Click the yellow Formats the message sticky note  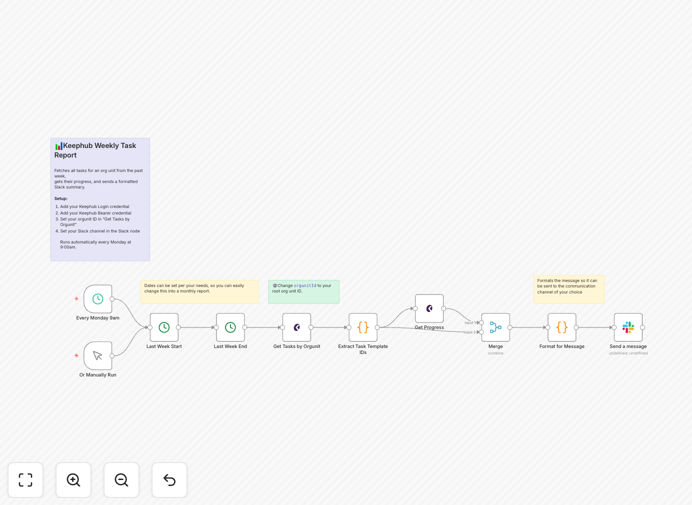(x=569, y=289)
